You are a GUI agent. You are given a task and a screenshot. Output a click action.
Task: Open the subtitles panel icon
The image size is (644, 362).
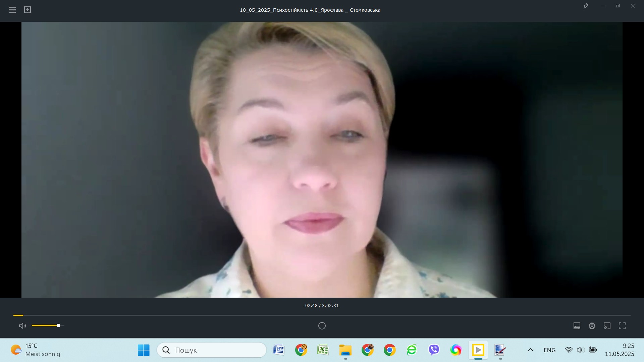click(577, 326)
